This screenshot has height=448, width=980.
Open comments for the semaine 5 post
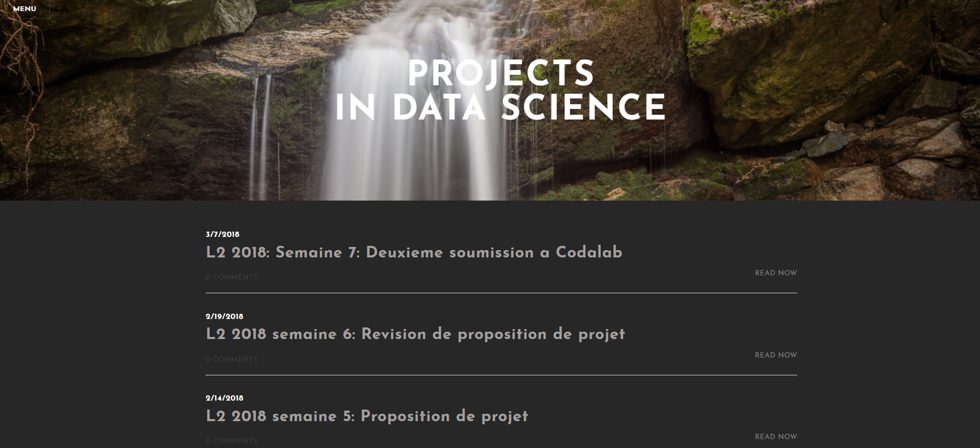[x=231, y=441]
